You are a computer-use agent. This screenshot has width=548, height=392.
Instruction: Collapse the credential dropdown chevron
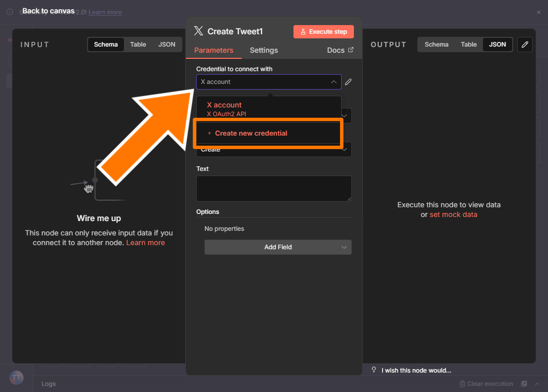(x=333, y=82)
